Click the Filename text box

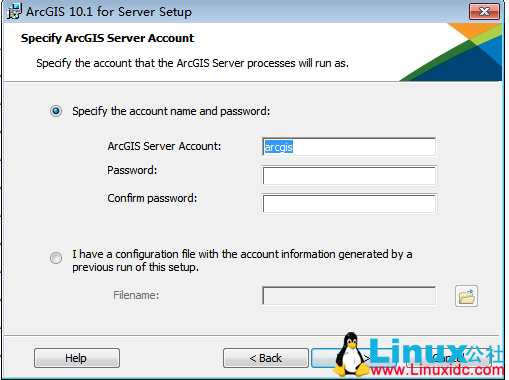point(349,296)
